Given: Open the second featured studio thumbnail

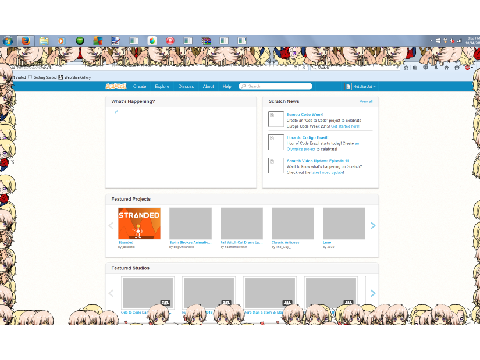Looking at the screenshot, I should [209, 293].
